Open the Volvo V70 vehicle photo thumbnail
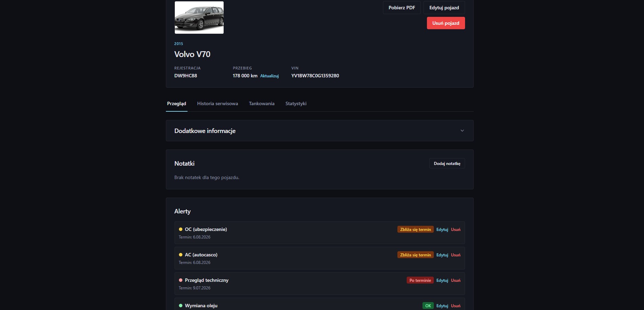 (x=199, y=18)
